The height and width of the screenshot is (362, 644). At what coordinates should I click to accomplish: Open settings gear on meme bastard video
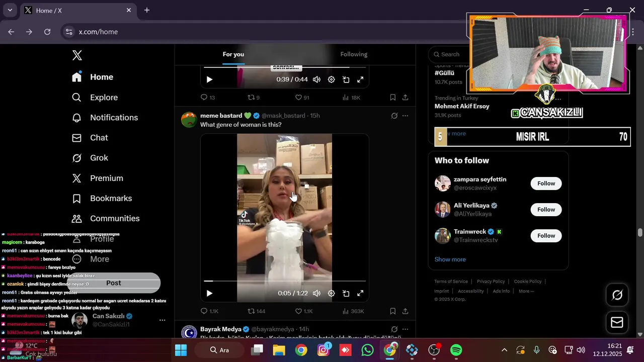tap(331, 293)
